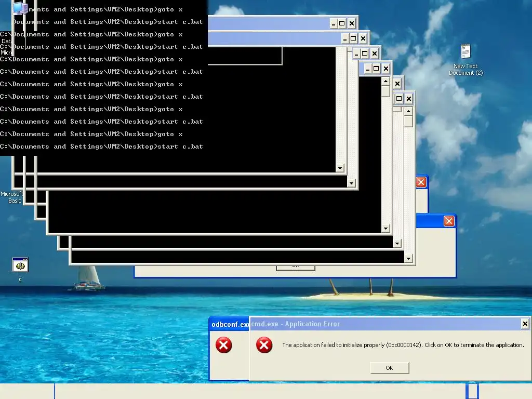Screen dimensions: 532x399
Task: Click scroll-down arrow of the lowest console window
Action: pos(408,259)
